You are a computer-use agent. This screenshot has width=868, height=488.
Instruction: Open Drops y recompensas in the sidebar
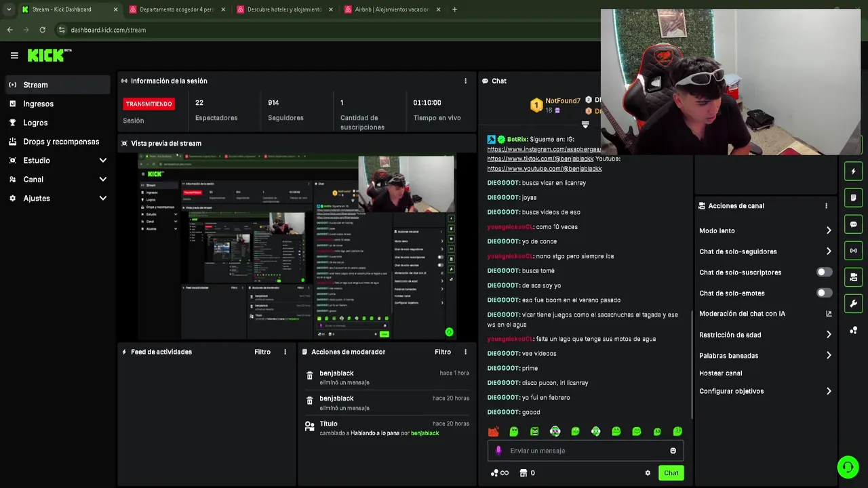(58, 142)
